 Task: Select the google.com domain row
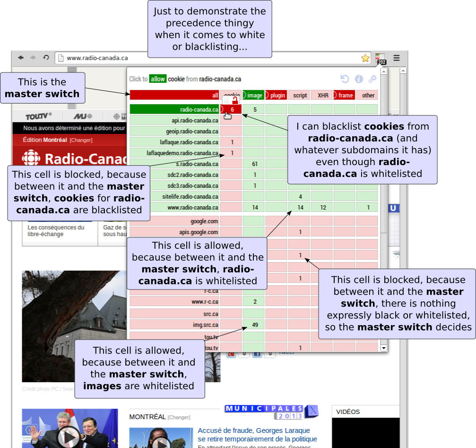coord(174,221)
